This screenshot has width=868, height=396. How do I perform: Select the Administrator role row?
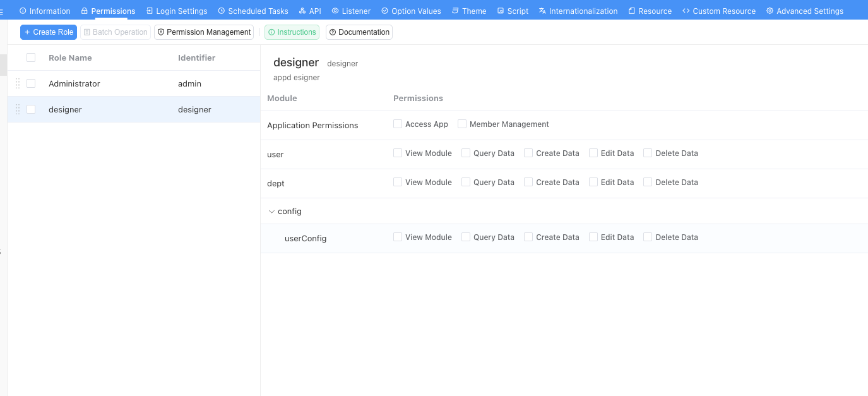pos(114,83)
